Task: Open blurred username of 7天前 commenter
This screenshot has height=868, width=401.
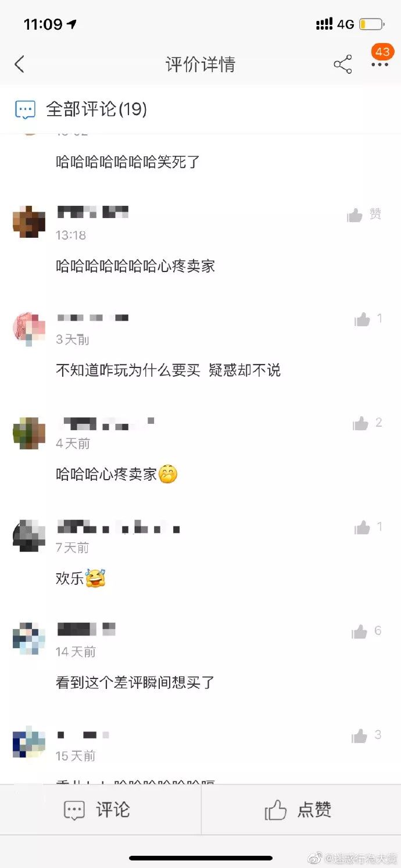Action: click(x=119, y=528)
